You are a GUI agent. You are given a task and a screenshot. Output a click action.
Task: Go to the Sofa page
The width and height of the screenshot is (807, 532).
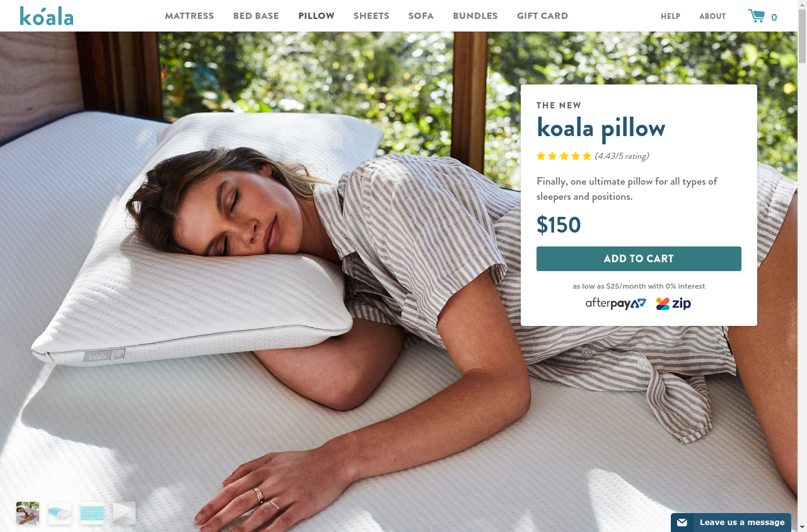click(421, 16)
